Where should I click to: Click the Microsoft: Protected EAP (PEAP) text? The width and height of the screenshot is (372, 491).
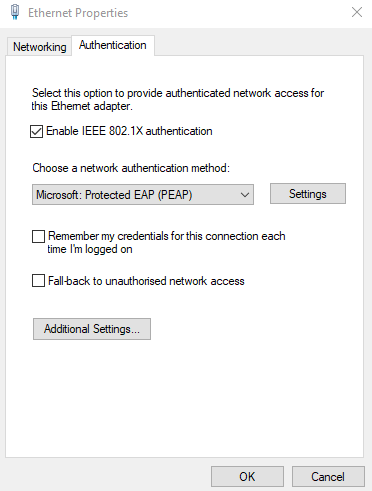(114, 195)
